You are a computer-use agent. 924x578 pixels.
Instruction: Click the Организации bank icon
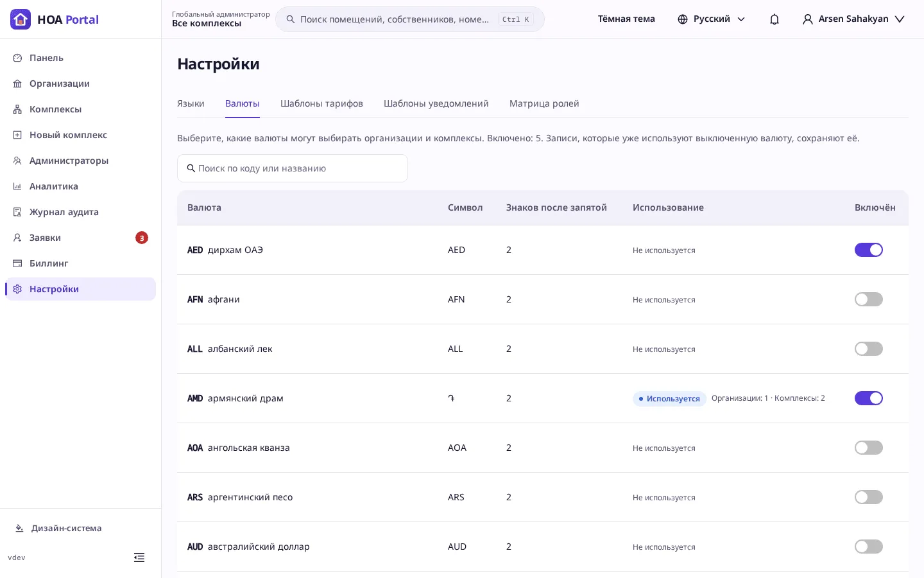pos(17,83)
